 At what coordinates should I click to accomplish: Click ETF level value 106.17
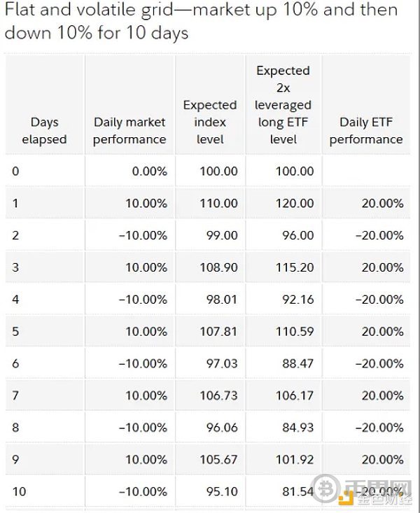[295, 395]
